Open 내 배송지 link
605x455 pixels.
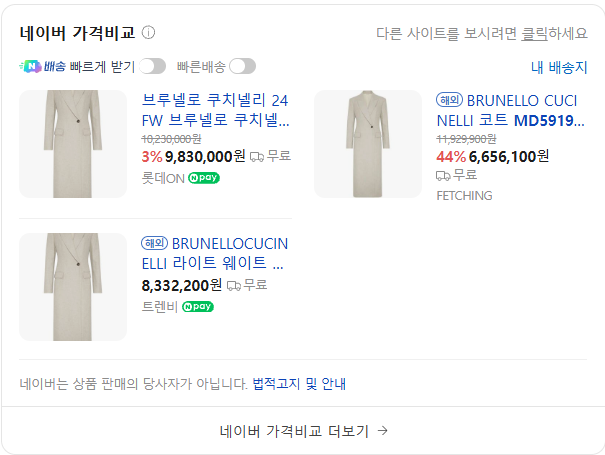(559, 68)
